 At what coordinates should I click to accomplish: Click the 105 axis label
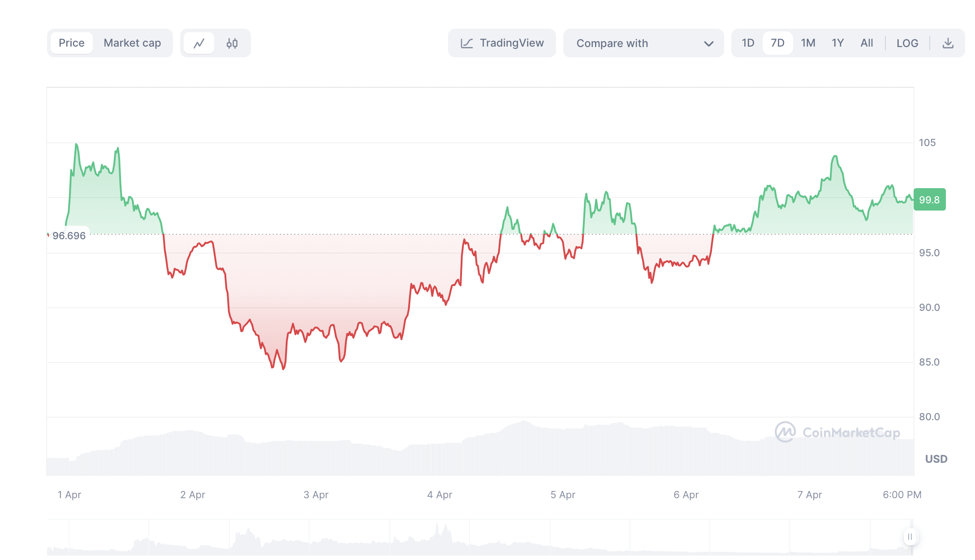(927, 142)
